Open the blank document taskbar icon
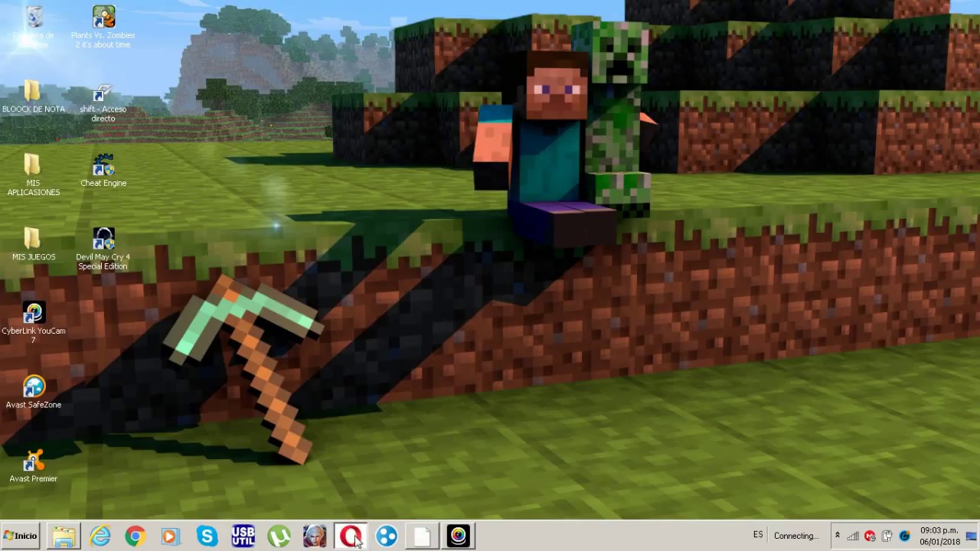Viewport: 980px width, 551px height. pyautogui.click(x=422, y=536)
